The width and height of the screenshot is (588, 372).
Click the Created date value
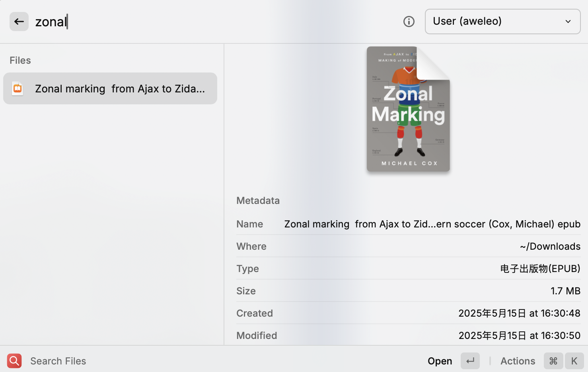point(519,313)
